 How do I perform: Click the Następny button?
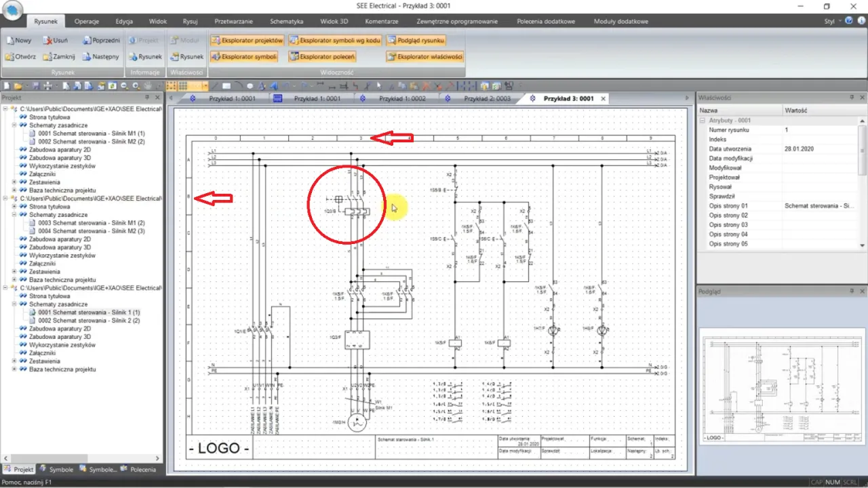[x=100, y=57]
